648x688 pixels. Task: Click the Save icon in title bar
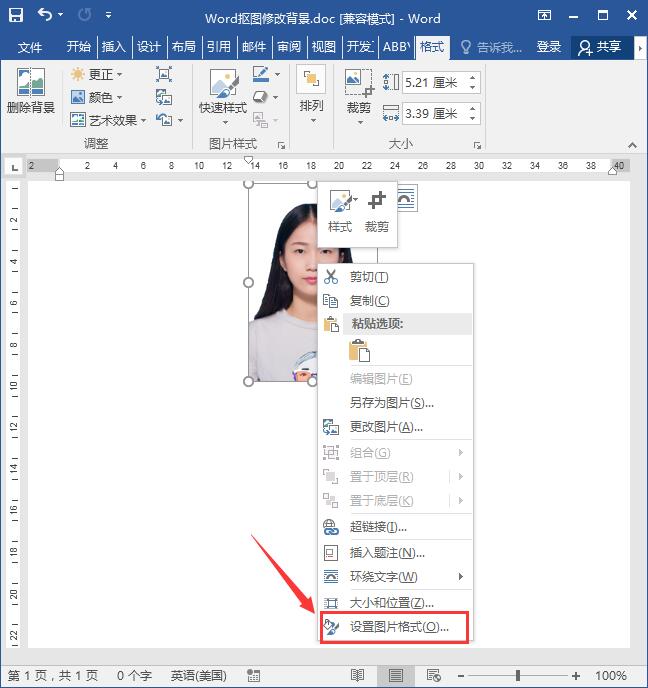[x=16, y=15]
